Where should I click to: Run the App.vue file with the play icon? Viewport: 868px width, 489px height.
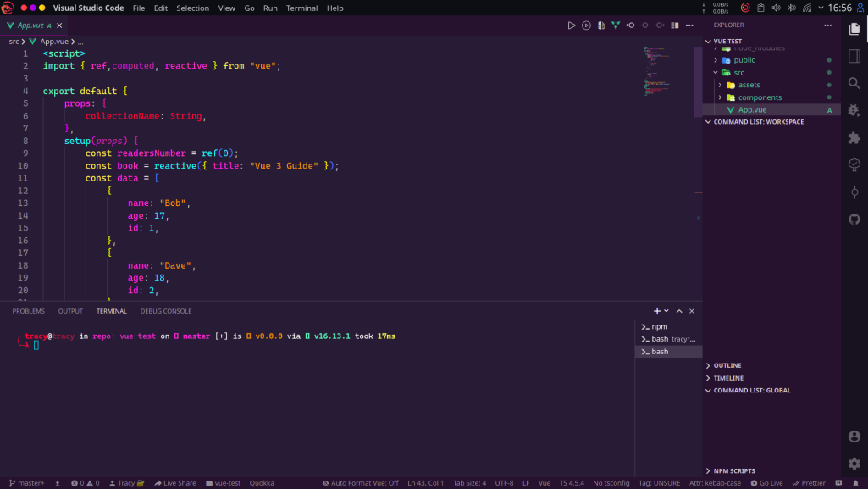[x=572, y=25]
